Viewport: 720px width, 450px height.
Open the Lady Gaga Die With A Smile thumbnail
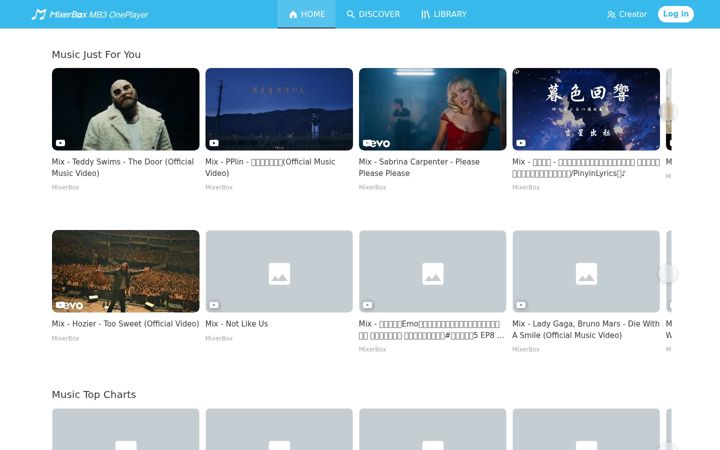[586, 271]
